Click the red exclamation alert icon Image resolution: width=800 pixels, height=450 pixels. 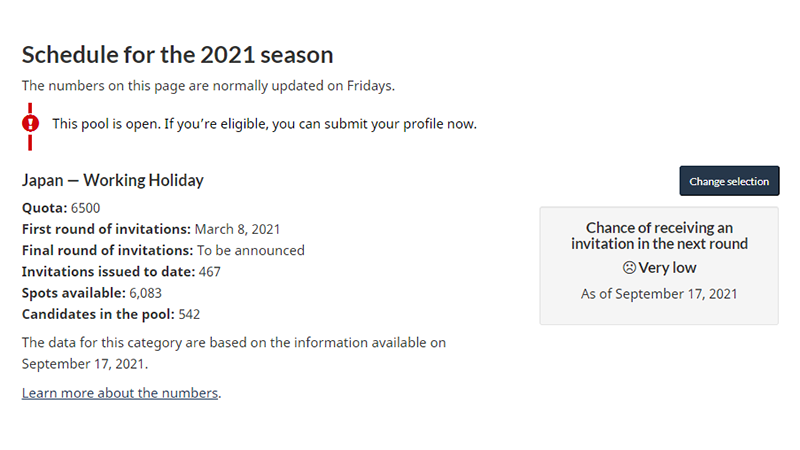pyautogui.click(x=30, y=123)
